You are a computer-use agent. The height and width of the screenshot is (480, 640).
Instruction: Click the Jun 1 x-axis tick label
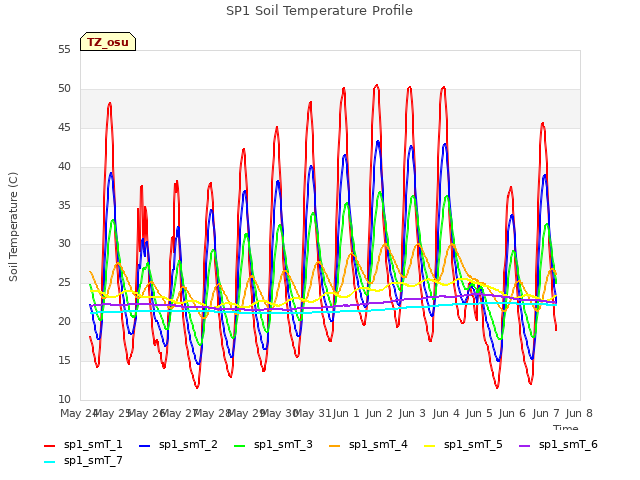click(x=346, y=413)
